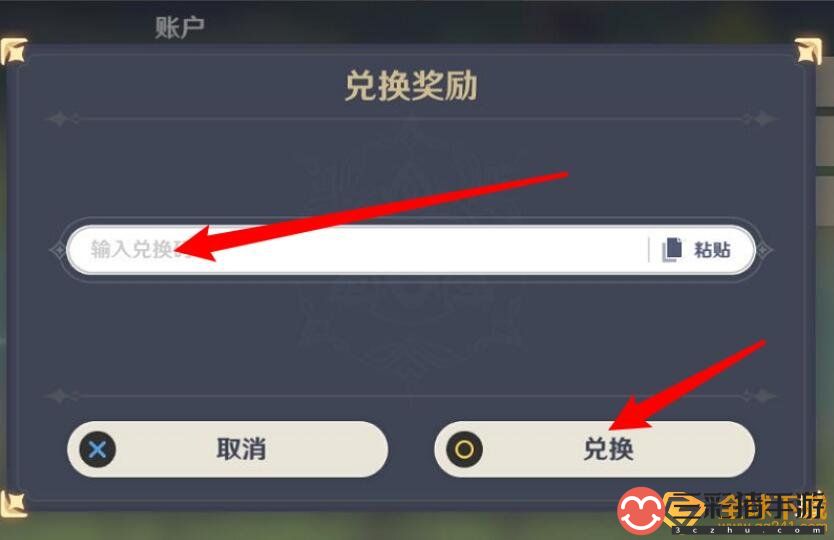Viewport: 834px width, 540px height.
Task: Click the watermark website URL text
Action: (750, 530)
